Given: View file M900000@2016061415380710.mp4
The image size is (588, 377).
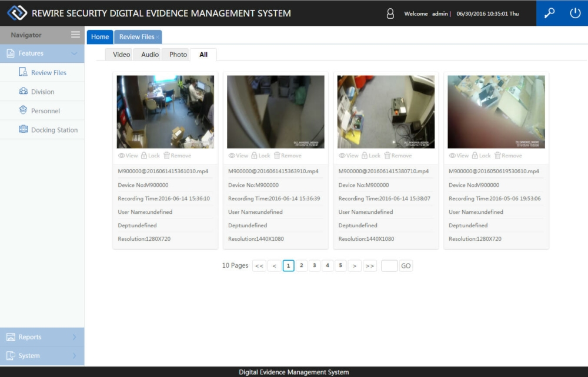Looking at the screenshot, I should pos(348,156).
